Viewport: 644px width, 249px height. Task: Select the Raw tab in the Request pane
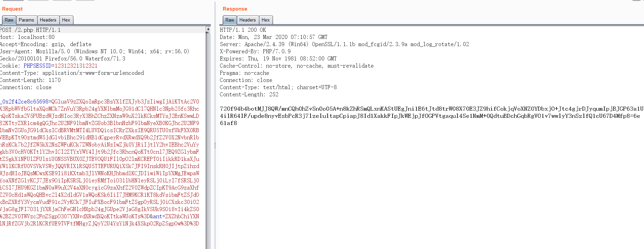pyautogui.click(x=9, y=20)
